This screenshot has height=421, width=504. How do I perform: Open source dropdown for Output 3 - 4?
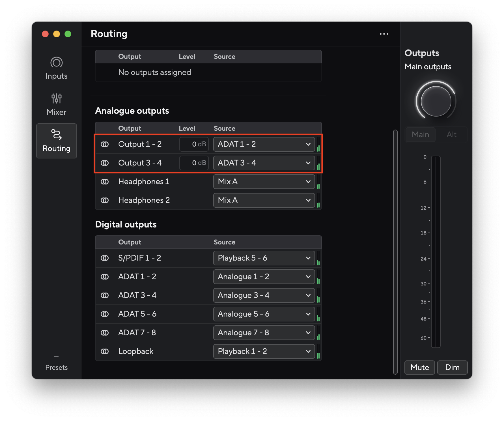pos(264,163)
